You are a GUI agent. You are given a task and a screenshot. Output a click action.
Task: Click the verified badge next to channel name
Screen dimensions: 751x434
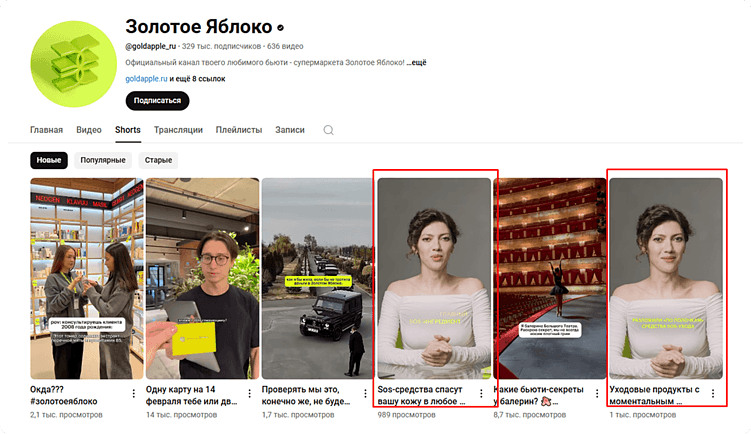(281, 28)
